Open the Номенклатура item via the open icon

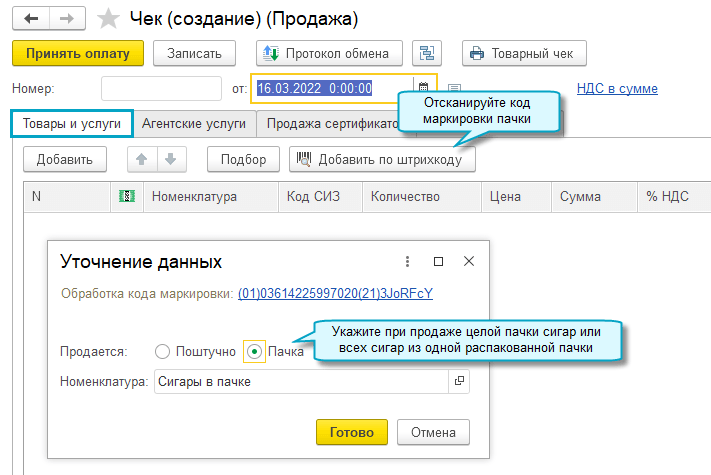459,381
